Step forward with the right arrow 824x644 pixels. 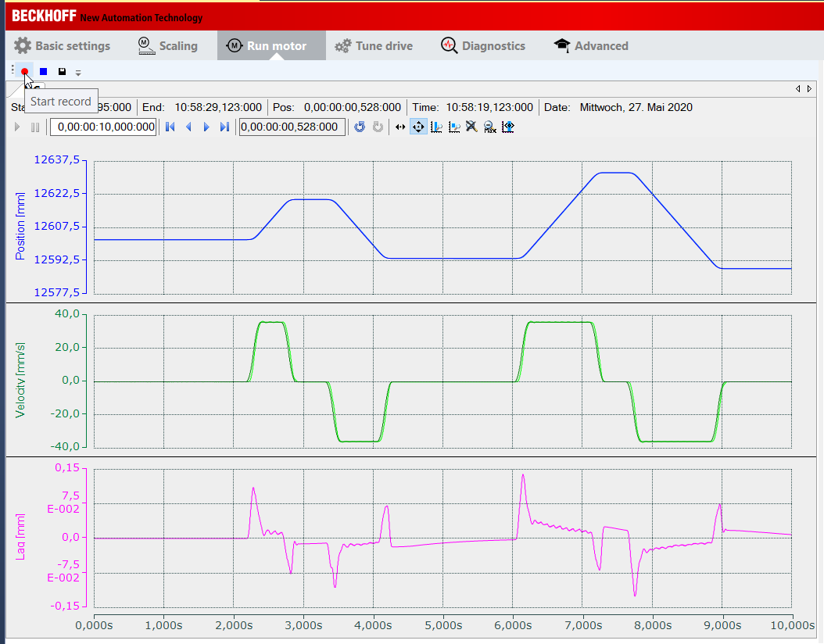click(x=206, y=127)
